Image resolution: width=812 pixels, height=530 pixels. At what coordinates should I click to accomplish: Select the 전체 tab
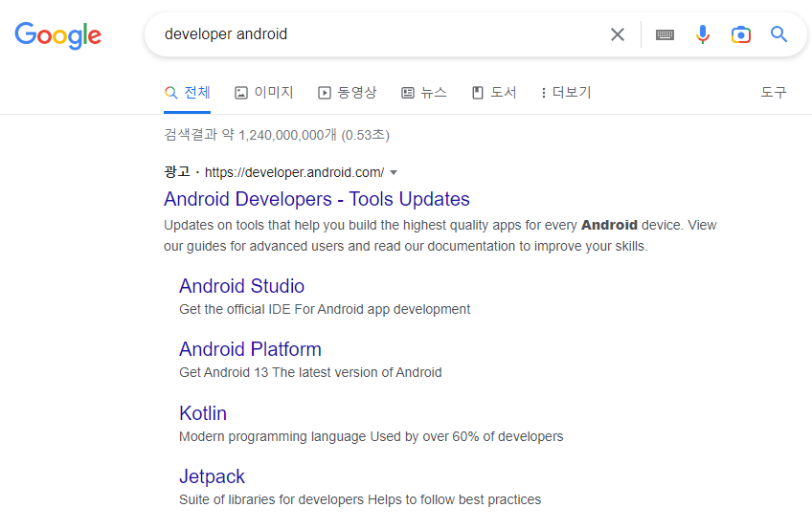(188, 93)
